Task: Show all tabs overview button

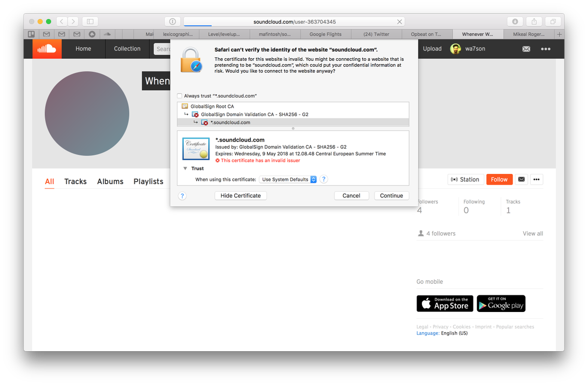Action: pyautogui.click(x=553, y=22)
